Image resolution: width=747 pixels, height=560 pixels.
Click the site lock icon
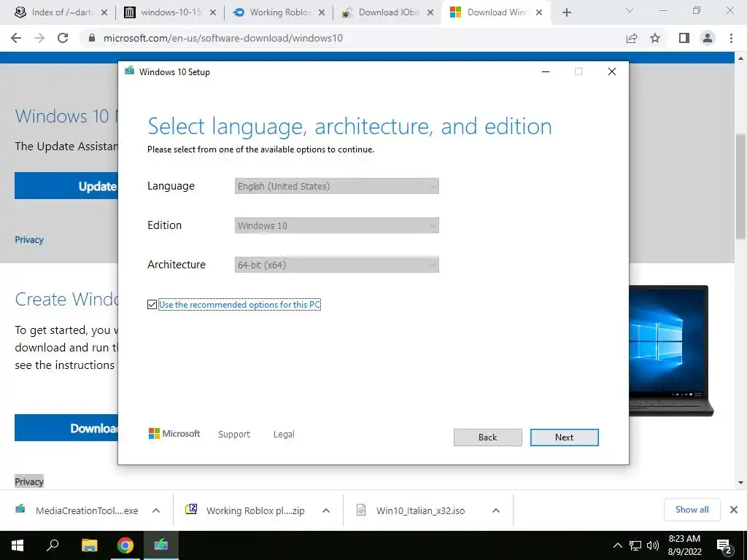tap(92, 38)
